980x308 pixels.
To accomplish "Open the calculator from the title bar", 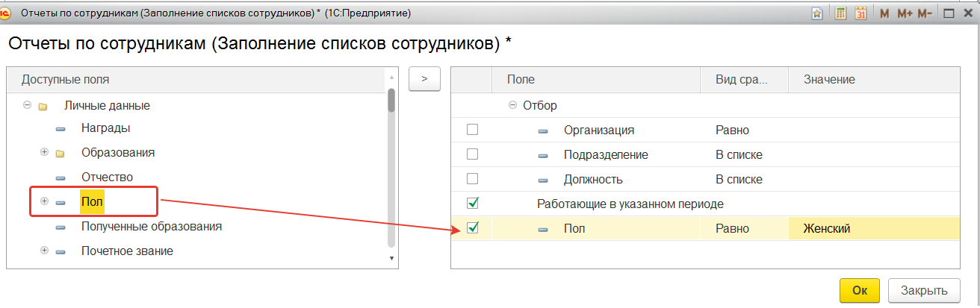I will point(840,13).
